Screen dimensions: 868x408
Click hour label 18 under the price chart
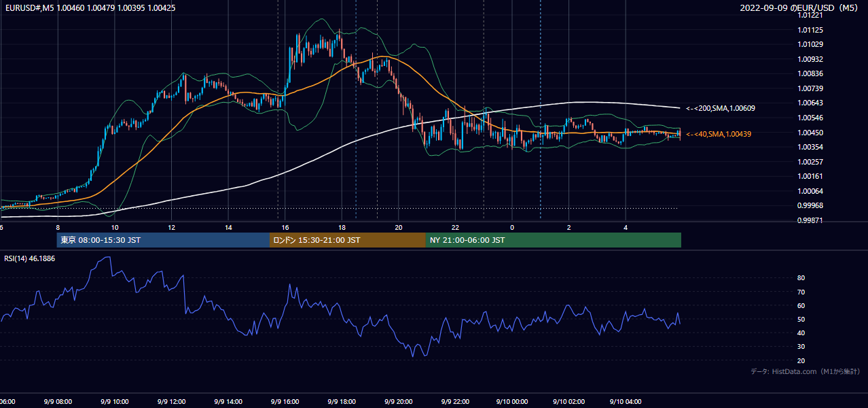tap(342, 228)
